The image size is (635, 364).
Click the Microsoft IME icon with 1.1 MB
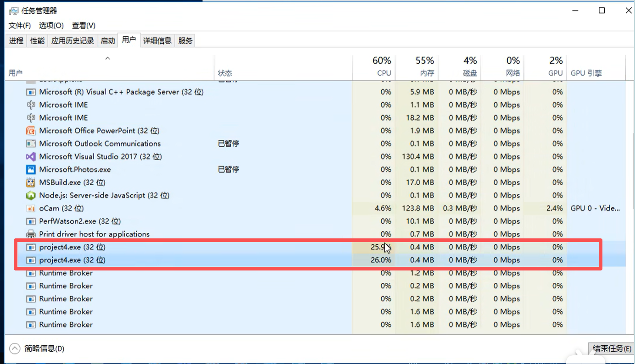point(31,105)
